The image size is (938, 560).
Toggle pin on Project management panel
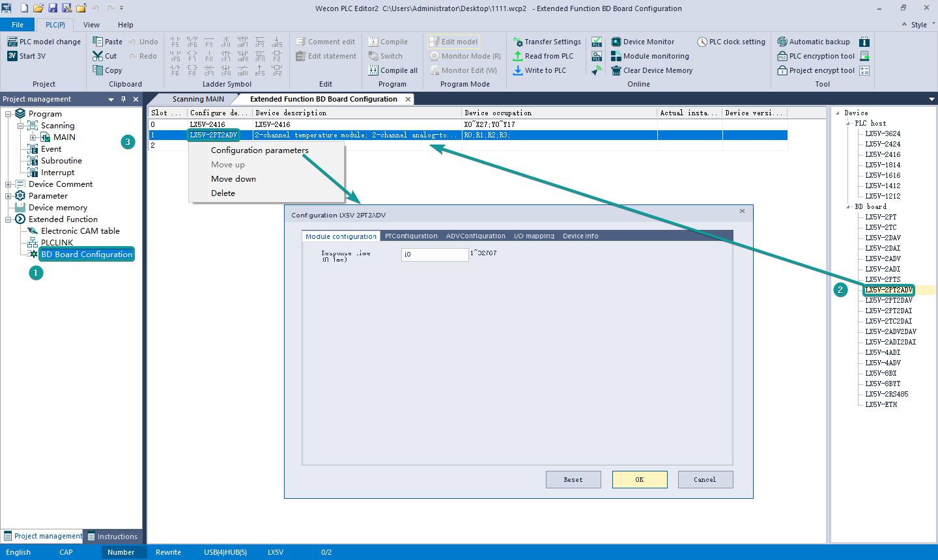[123, 99]
